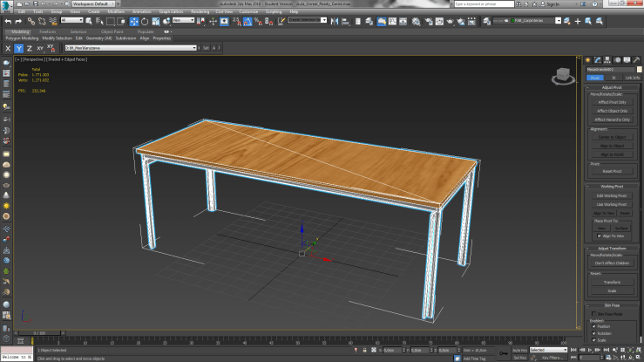Viewport: 644px width, 362px height.
Task: Open the Workspace Default dropdown
Action: [92, 3]
